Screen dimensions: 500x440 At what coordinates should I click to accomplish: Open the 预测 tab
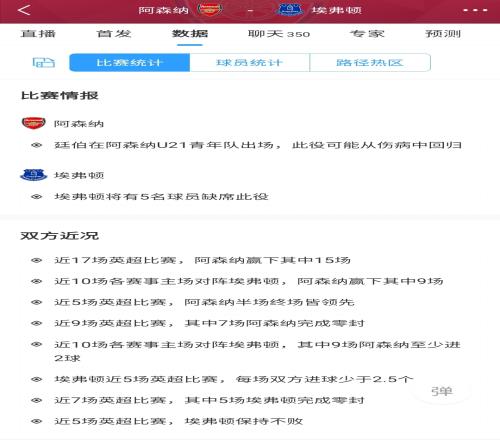tap(443, 34)
